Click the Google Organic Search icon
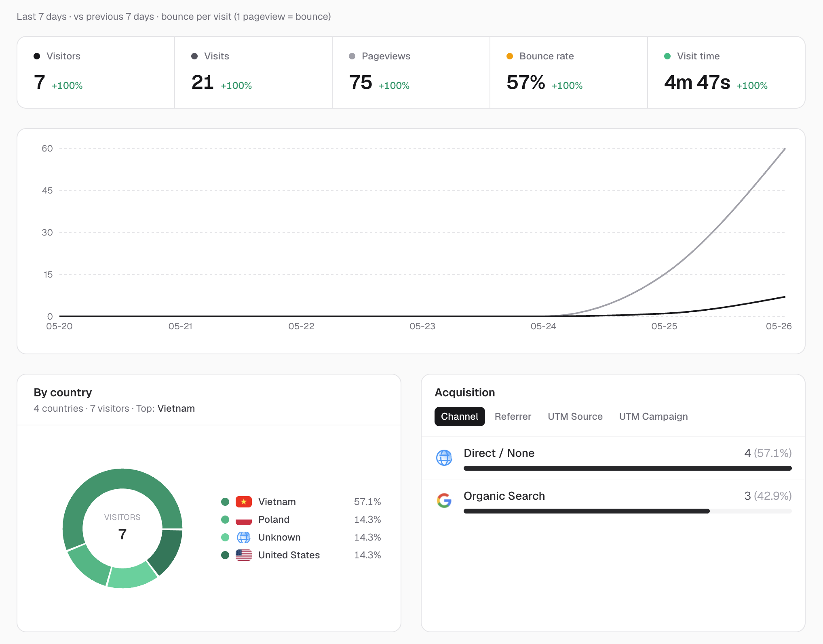 (444, 501)
